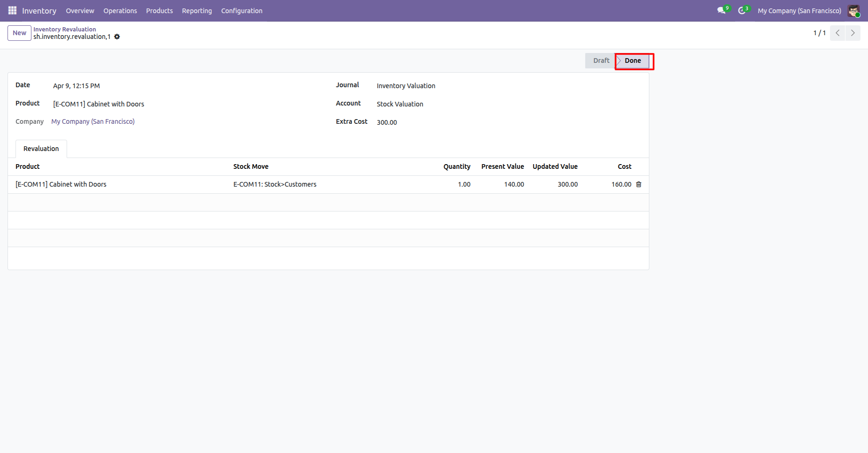This screenshot has height=453, width=868.
Task: Open the Configuration menu
Action: (242, 11)
